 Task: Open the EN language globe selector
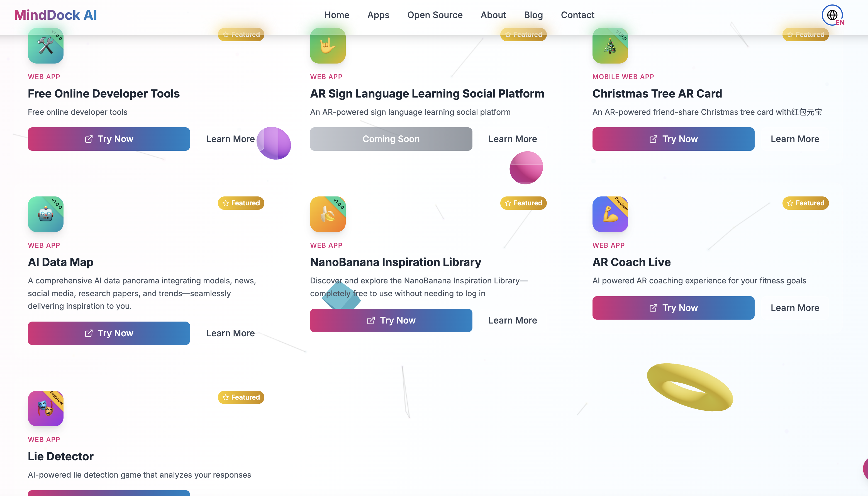click(x=832, y=15)
